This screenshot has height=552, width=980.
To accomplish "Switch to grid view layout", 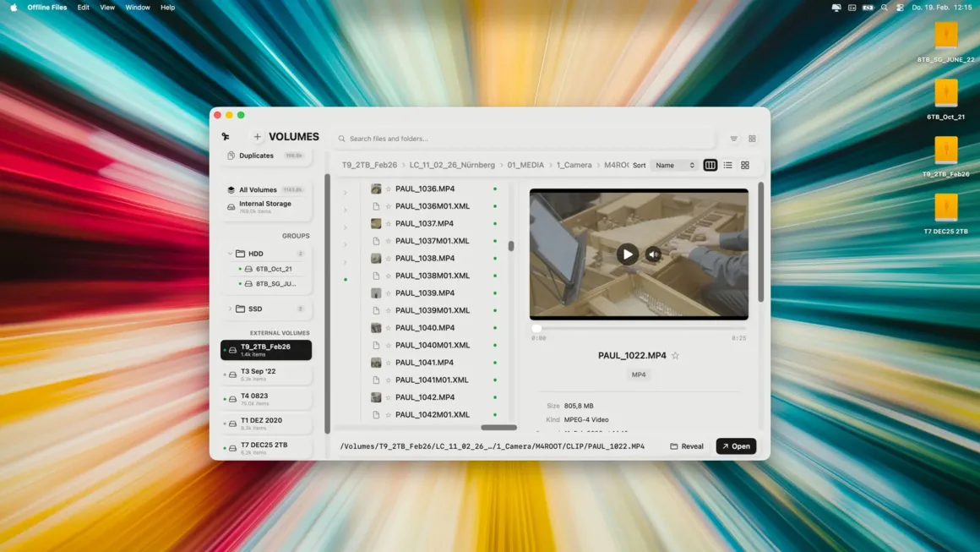I will [744, 165].
